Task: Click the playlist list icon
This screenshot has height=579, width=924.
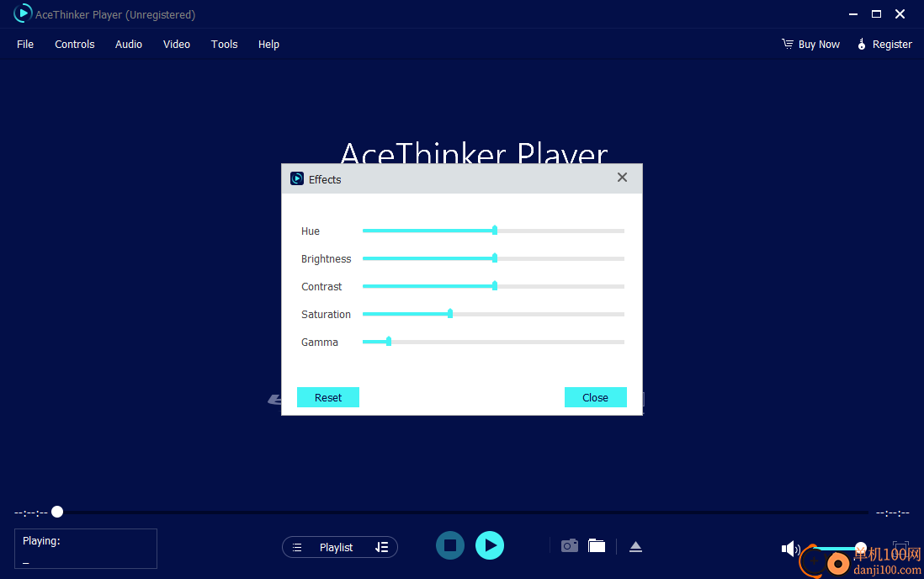Action: (297, 548)
